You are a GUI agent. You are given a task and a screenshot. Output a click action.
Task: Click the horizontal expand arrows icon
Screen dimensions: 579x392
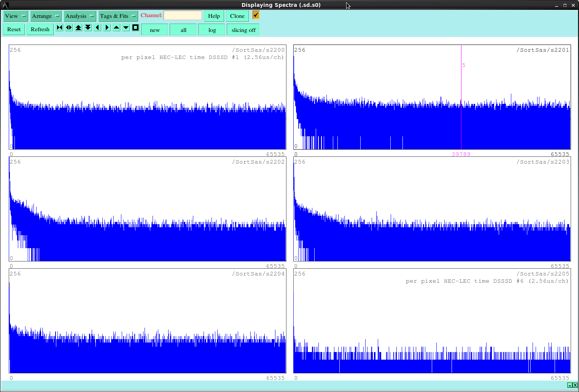point(69,27)
